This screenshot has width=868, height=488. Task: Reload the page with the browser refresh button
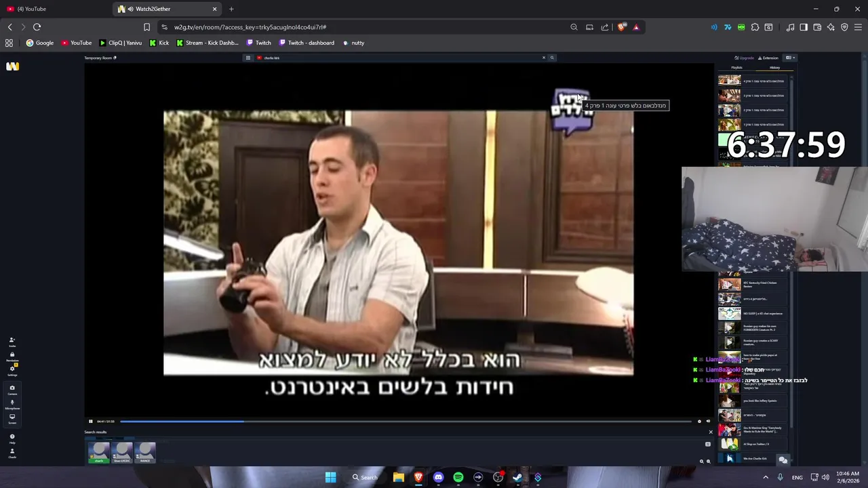click(x=37, y=27)
